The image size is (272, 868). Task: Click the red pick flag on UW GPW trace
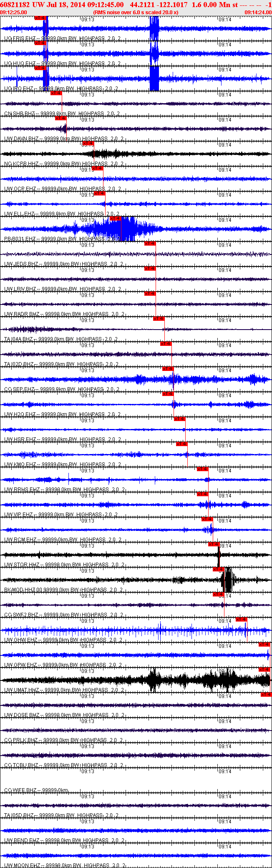(x=264, y=645)
